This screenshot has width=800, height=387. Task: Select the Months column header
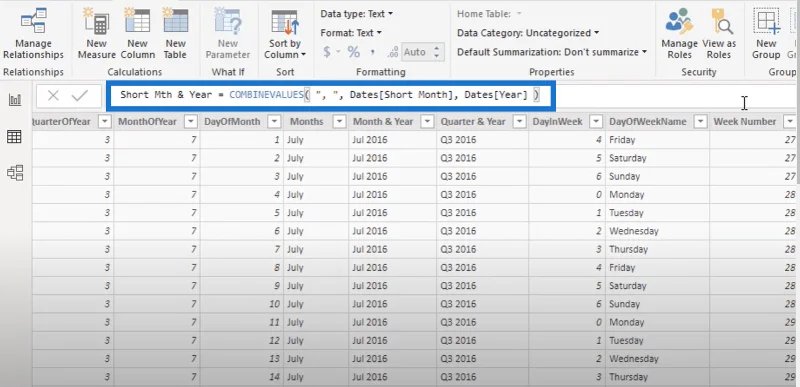[307, 121]
